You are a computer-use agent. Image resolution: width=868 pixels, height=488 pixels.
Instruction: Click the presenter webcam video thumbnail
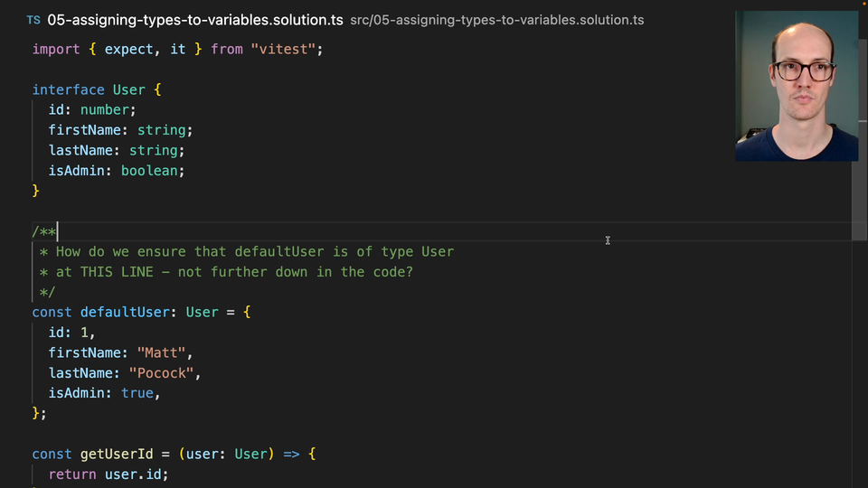point(796,86)
